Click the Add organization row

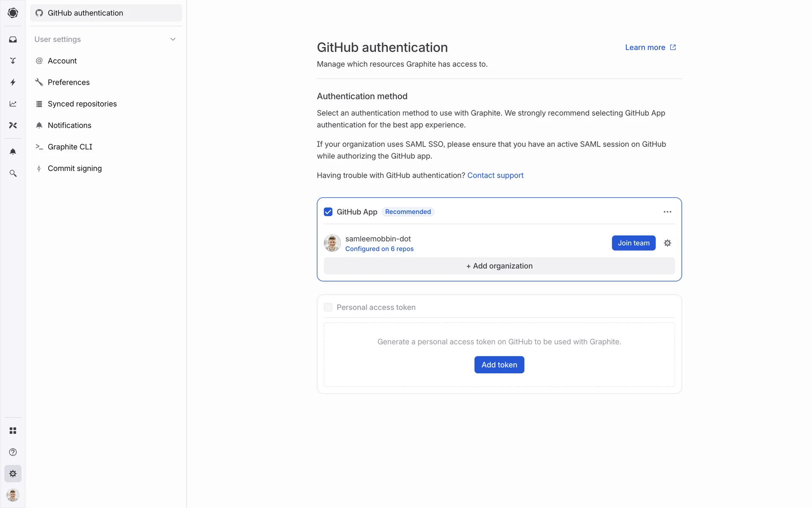click(x=499, y=266)
